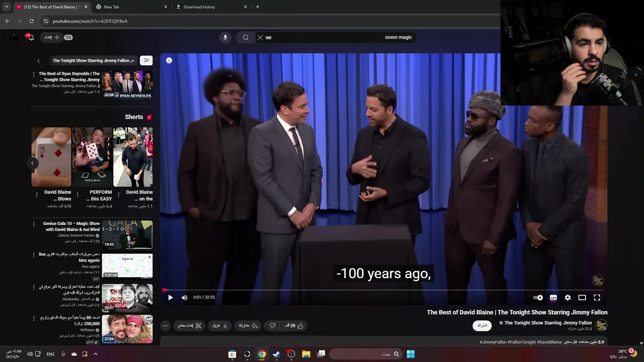This screenshot has height=362, width=644.
Task: Open the video info card icon
Action: (169, 60)
